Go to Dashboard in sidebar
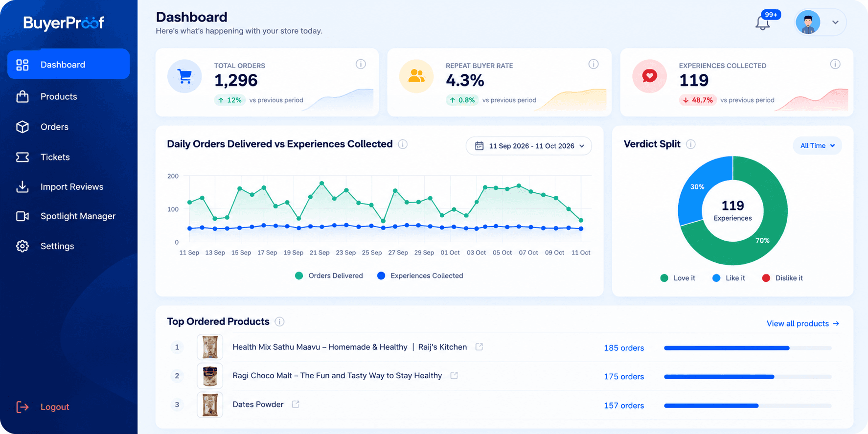The width and height of the screenshot is (868, 434). click(x=69, y=64)
